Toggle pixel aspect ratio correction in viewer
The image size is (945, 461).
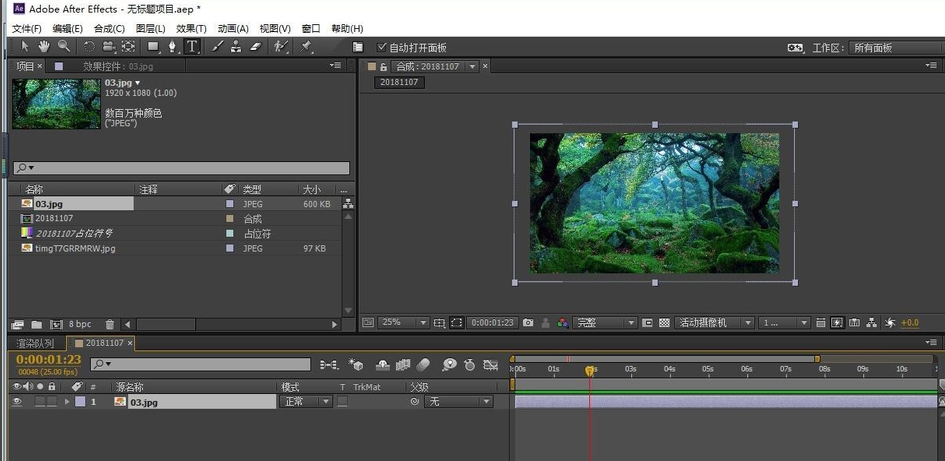[820, 322]
